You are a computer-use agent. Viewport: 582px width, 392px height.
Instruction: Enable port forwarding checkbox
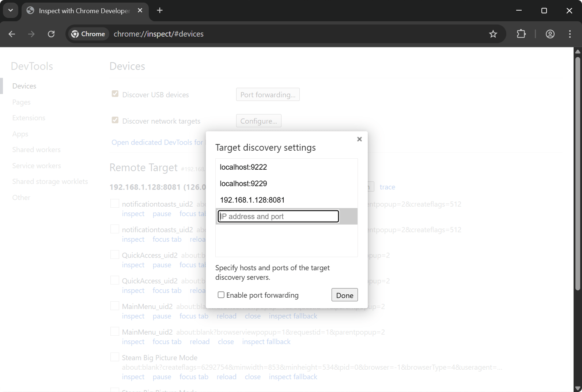pos(221,295)
